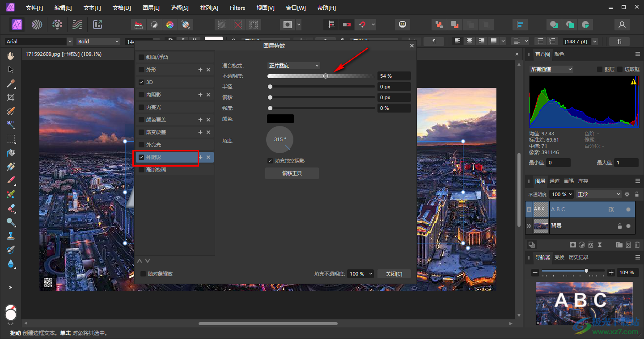Image resolution: width=644 pixels, height=339 pixels.
Task: Click the 关闭[C] button
Action: coord(394,274)
